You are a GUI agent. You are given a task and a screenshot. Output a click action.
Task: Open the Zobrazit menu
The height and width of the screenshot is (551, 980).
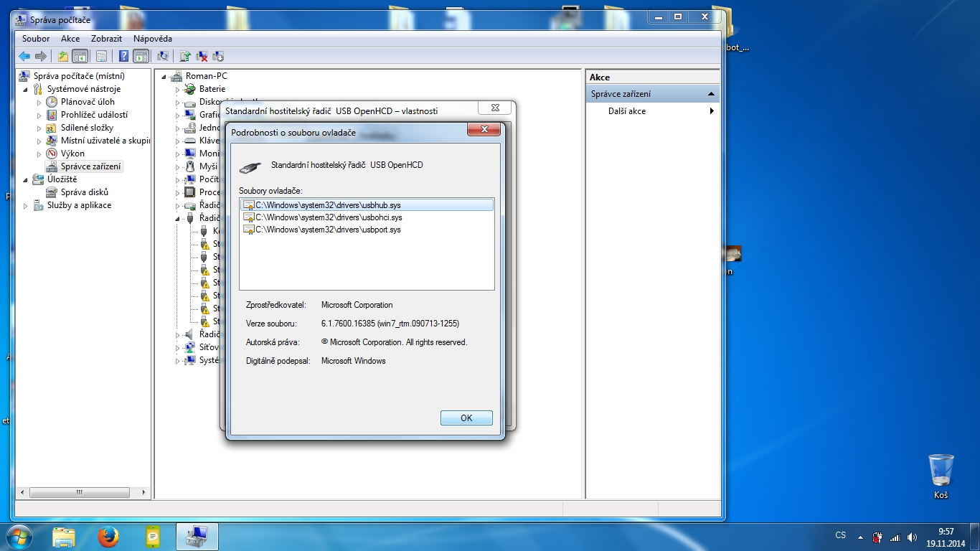coord(106,39)
